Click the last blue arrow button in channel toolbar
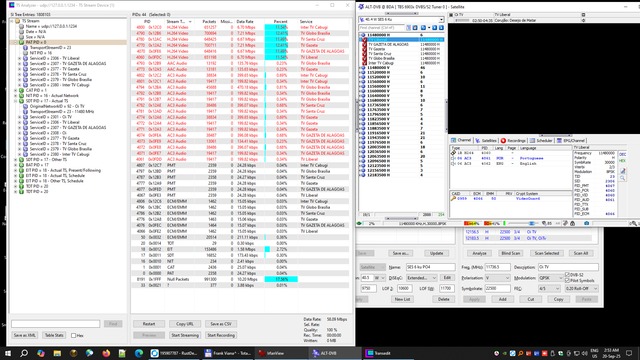The width and height of the screenshot is (640, 360). [x=441, y=28]
